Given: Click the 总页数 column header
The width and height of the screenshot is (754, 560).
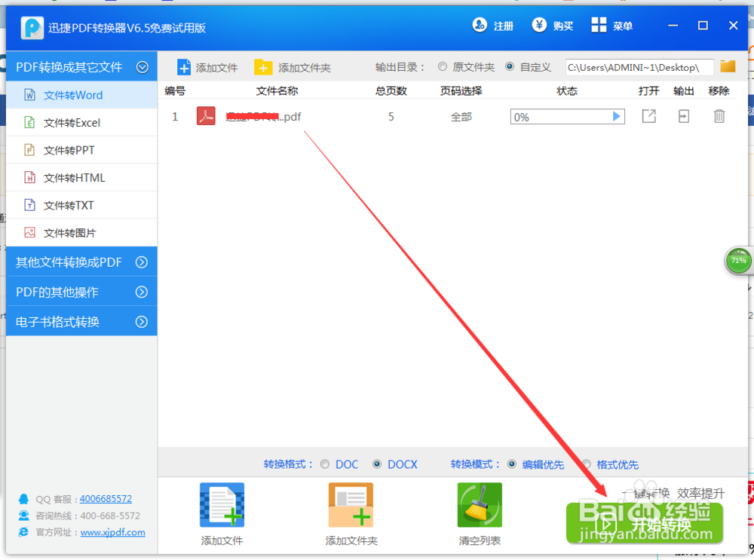Looking at the screenshot, I should coord(391,91).
